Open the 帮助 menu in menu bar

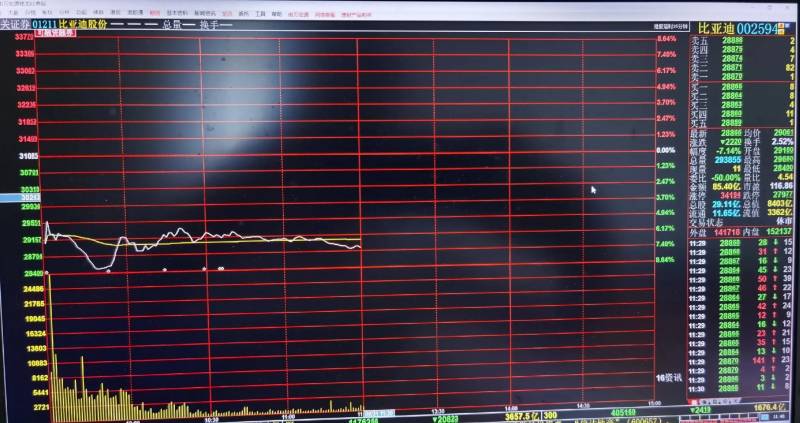pos(276,14)
